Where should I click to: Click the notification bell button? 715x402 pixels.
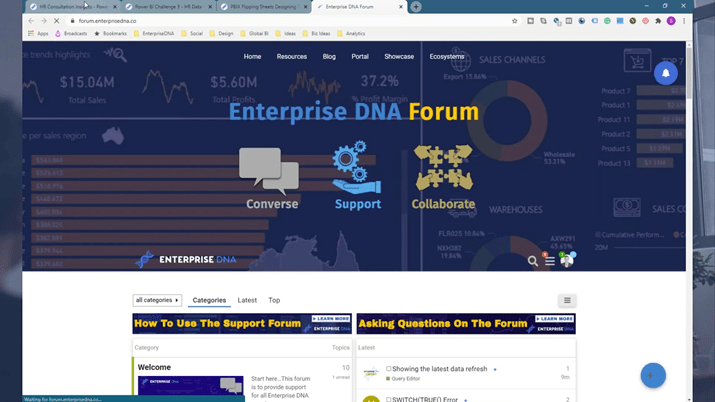(666, 73)
